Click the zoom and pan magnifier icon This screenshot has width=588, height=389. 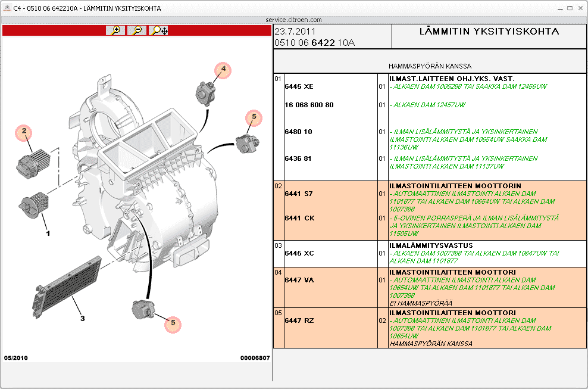(158, 30)
